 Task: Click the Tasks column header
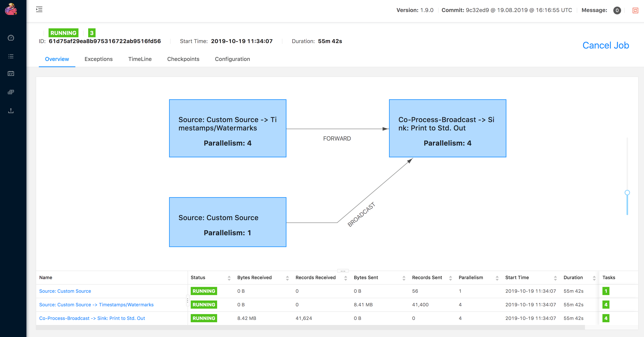(x=608, y=278)
